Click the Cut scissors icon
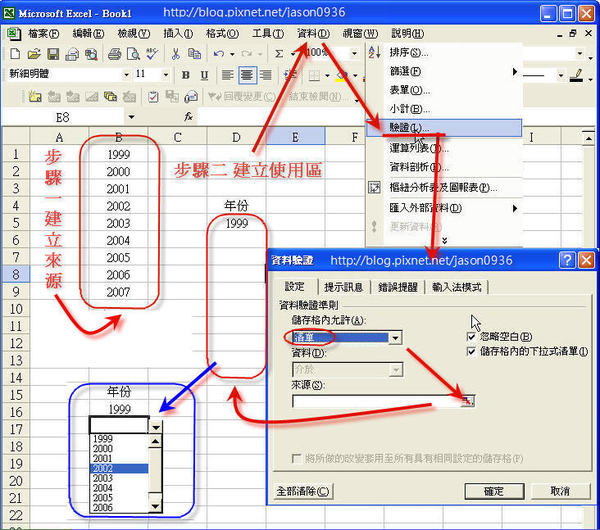Image resolution: width=600 pixels, height=530 pixels. [x=176, y=54]
